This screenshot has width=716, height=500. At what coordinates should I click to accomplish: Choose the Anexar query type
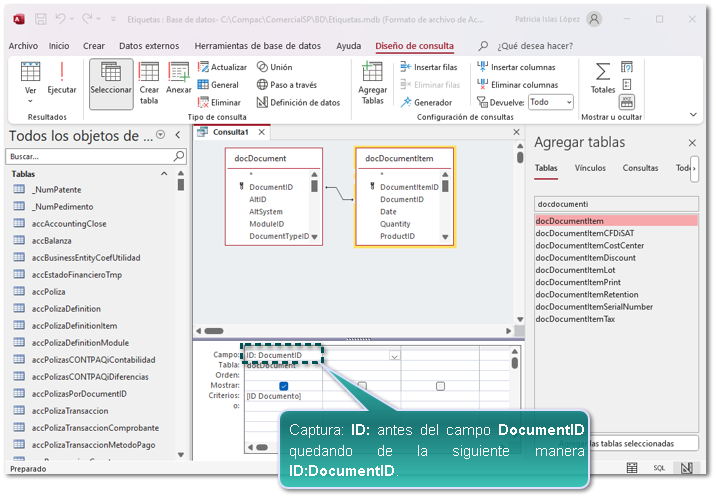[x=179, y=78]
